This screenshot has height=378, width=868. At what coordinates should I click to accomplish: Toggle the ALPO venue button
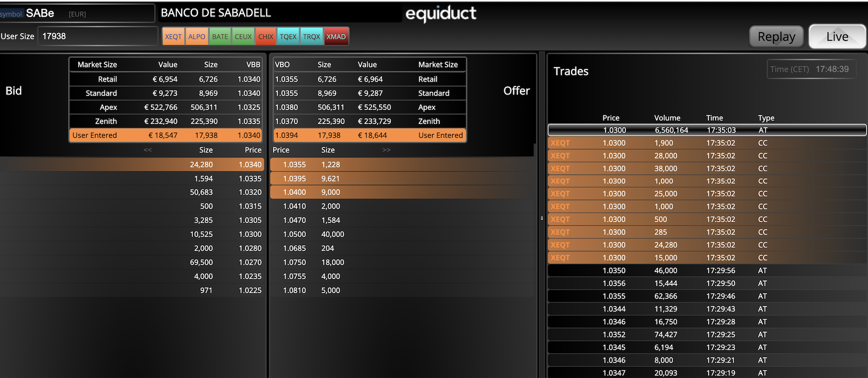(x=197, y=36)
